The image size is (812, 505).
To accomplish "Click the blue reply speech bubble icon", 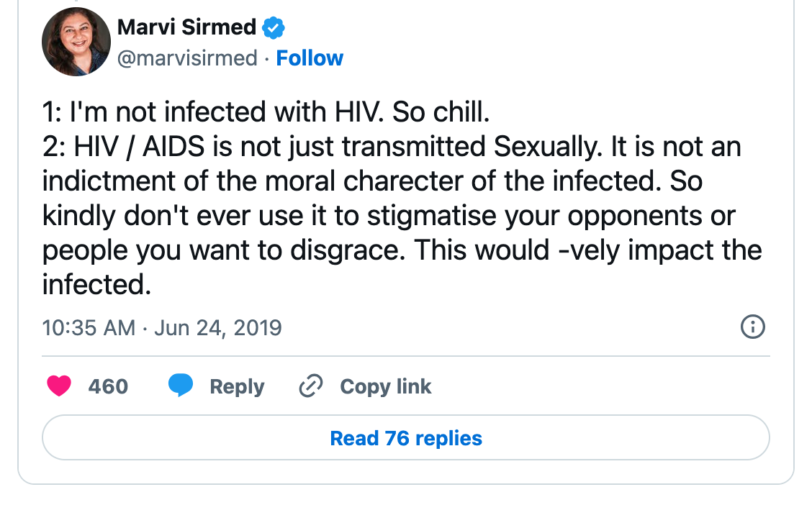I will [181, 386].
